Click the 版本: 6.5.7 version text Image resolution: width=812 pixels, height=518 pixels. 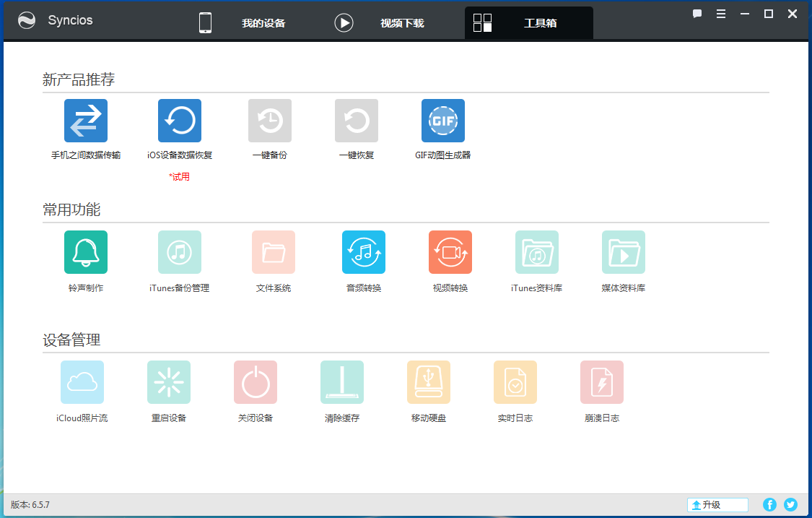click(30, 504)
